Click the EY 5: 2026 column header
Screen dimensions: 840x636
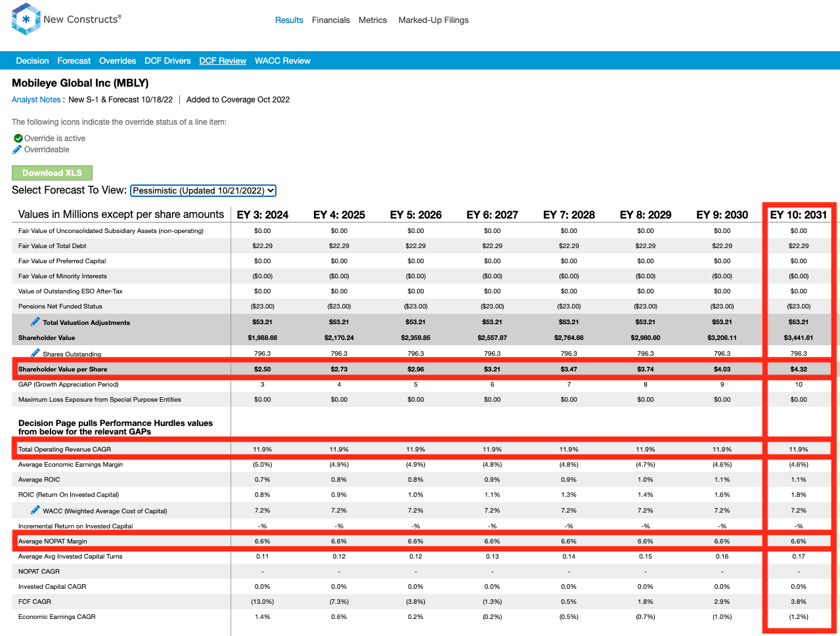(416, 215)
